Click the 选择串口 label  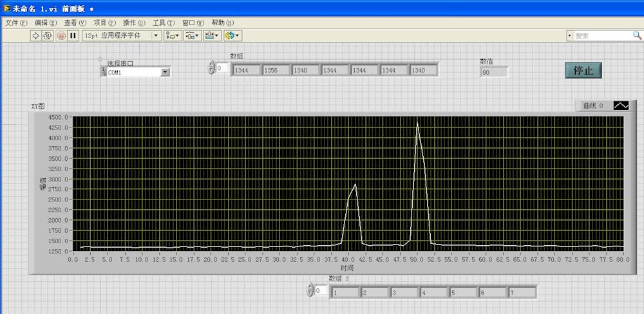point(120,63)
